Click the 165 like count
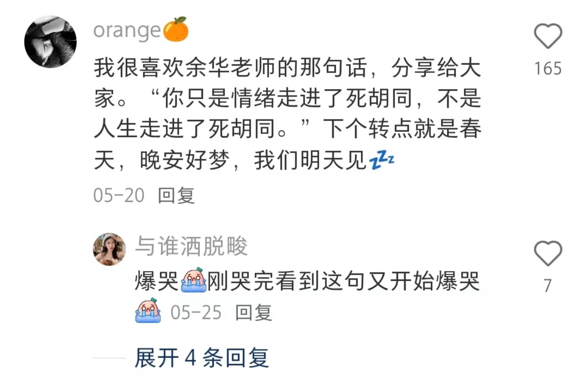 click(x=548, y=68)
